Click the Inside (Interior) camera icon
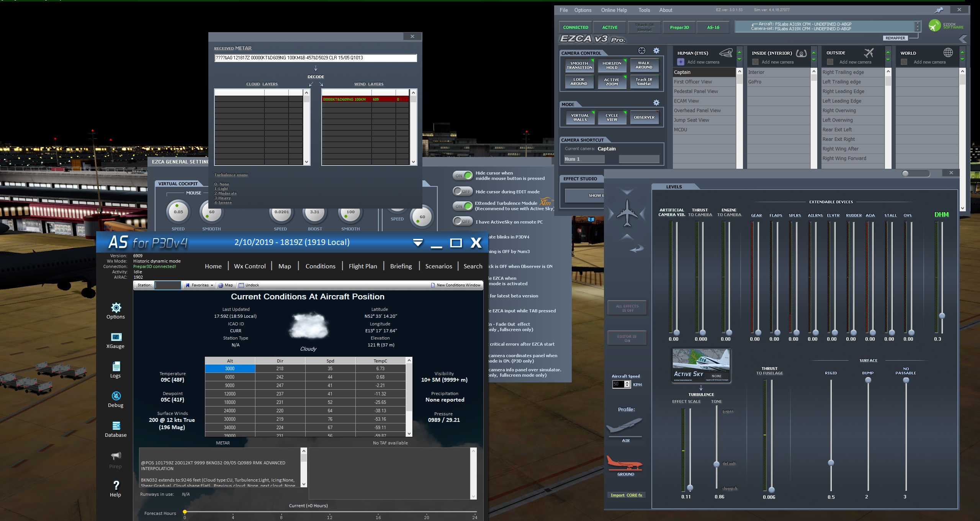 (x=801, y=53)
